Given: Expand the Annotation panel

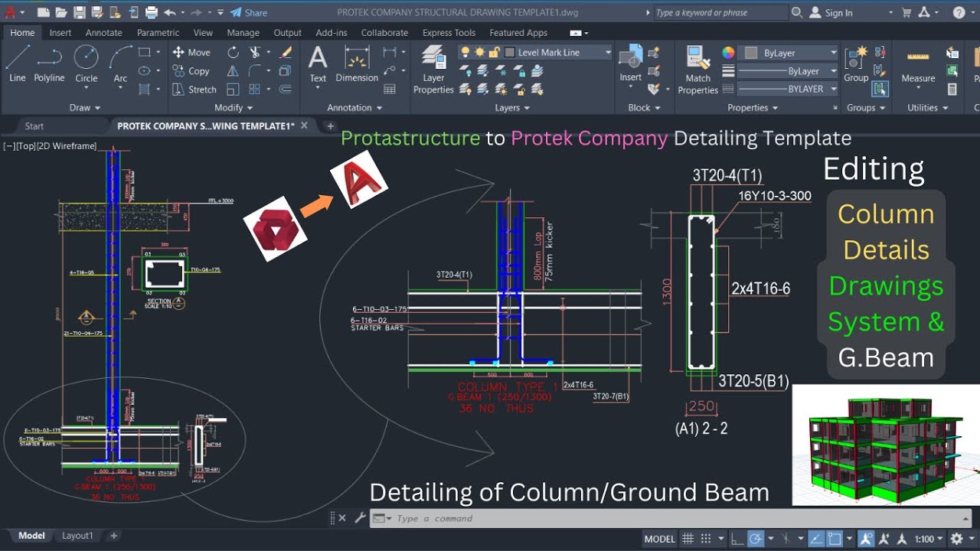Looking at the screenshot, I should 354,108.
